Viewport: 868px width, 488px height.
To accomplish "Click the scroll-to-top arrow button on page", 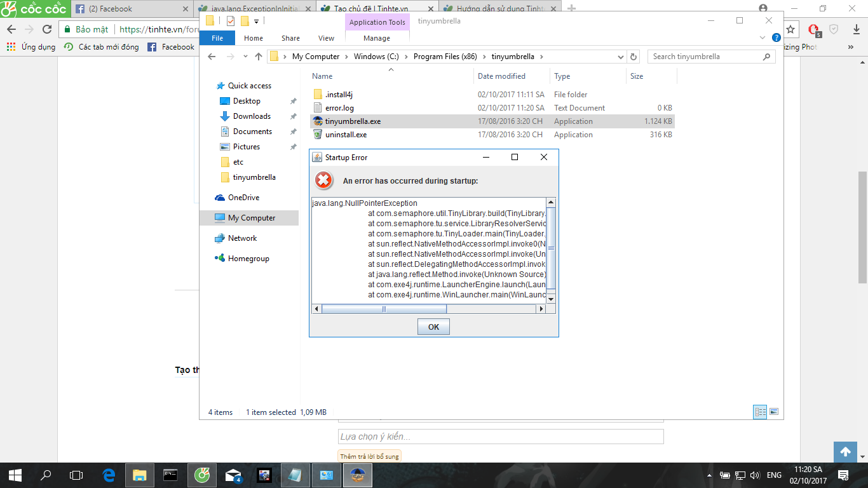I will pos(845,452).
